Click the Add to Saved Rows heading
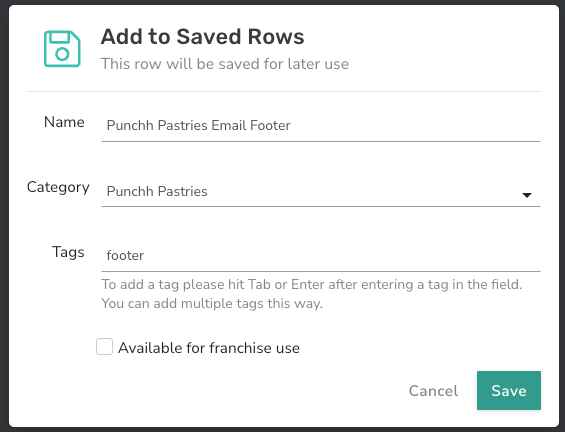565x432 pixels. (x=203, y=37)
